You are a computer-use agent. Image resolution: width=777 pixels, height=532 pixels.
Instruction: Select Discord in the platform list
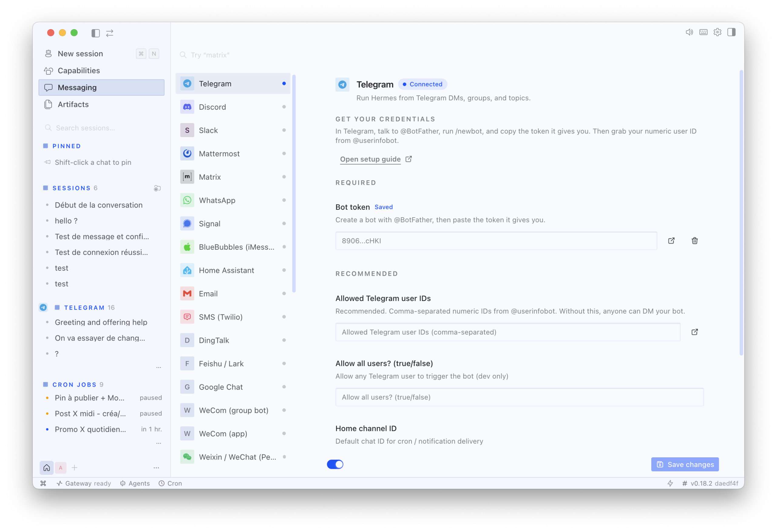[233, 107]
